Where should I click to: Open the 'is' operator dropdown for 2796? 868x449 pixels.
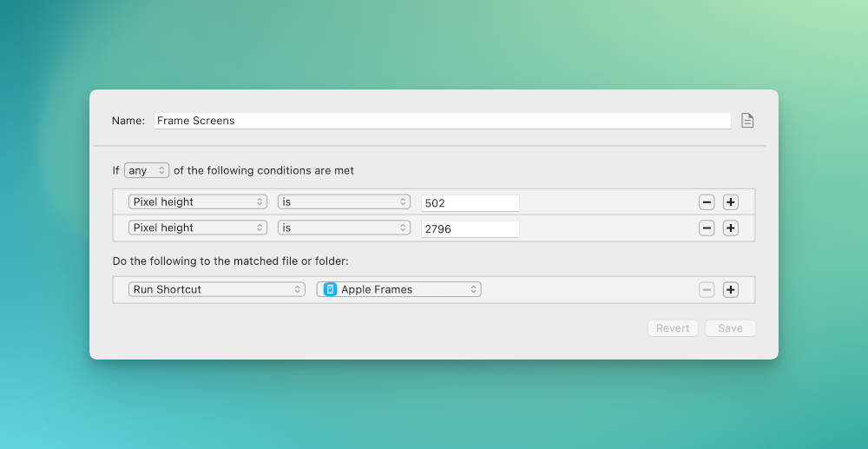tap(344, 228)
